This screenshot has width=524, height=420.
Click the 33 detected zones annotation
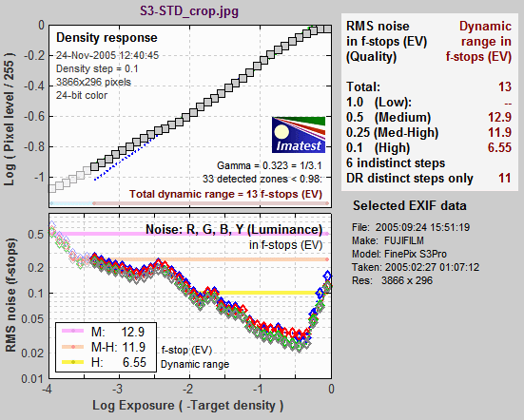(x=262, y=180)
